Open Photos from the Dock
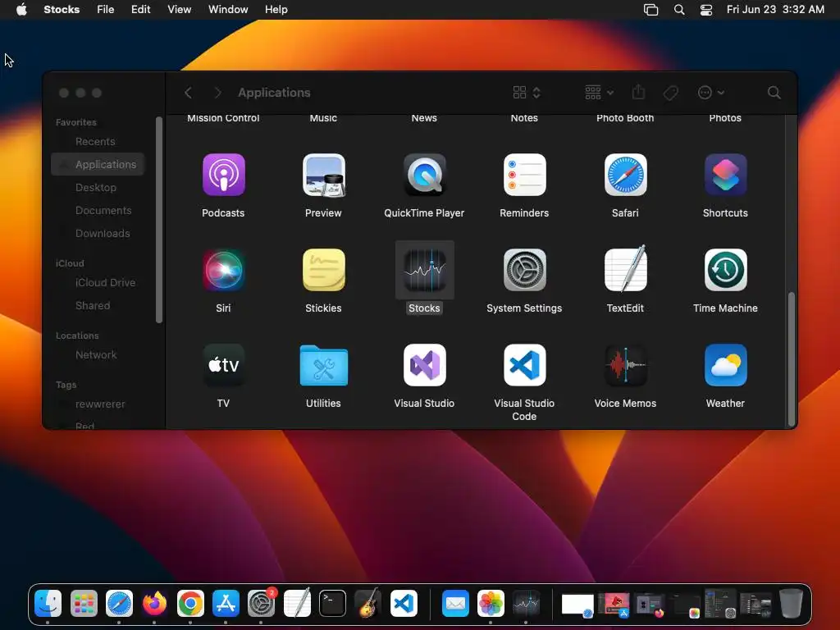The height and width of the screenshot is (630, 840). (491, 604)
